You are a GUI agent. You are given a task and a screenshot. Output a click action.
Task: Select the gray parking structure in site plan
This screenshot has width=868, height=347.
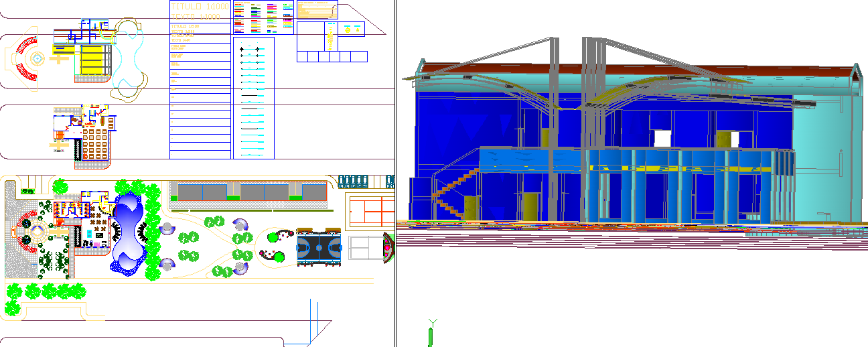248,192
